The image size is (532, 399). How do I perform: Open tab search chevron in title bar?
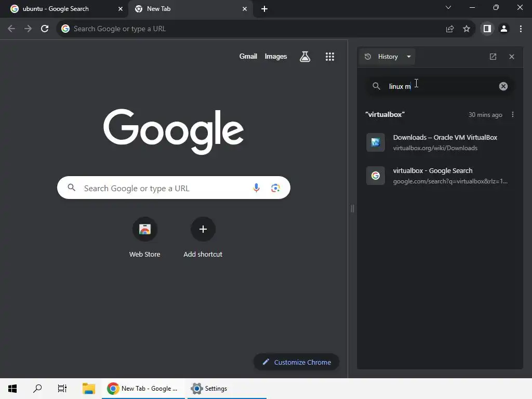tap(448, 7)
